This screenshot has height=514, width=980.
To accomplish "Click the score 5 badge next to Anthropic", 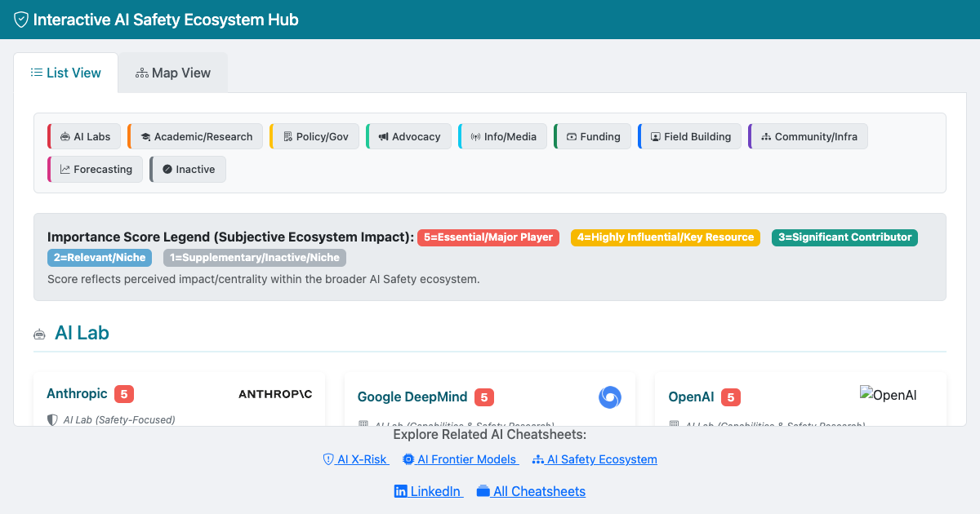I will (x=124, y=394).
